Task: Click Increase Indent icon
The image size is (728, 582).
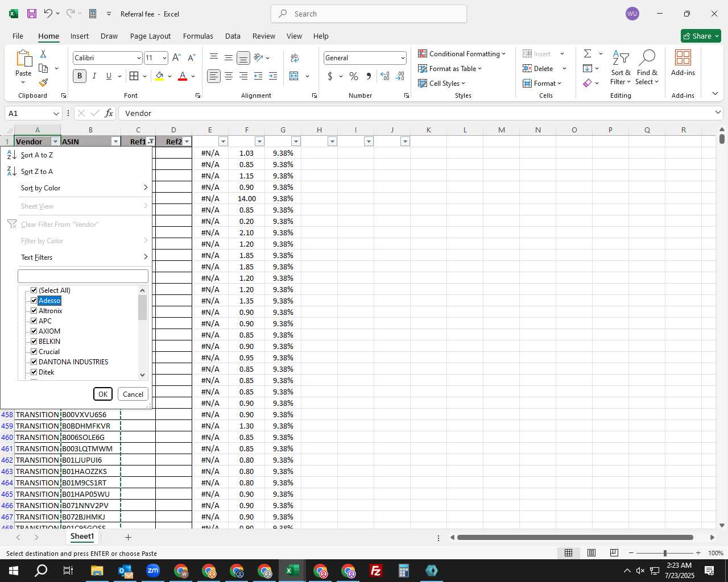Action: coord(273,76)
